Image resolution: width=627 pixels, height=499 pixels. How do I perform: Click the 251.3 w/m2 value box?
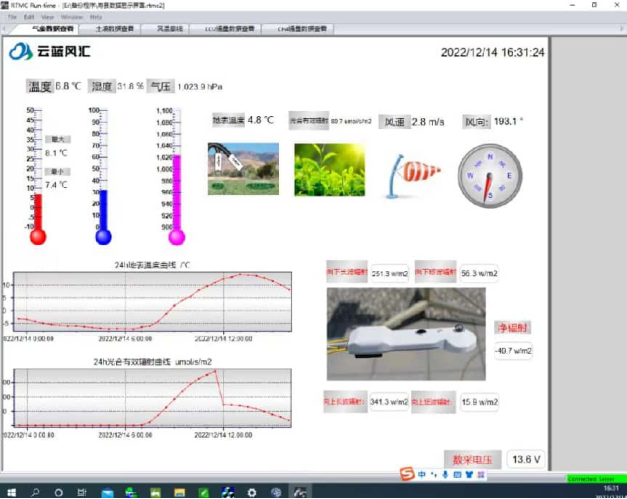click(389, 273)
